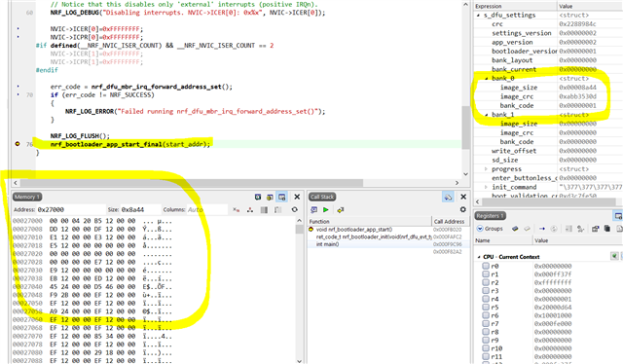The height and width of the screenshot is (364, 623).
Task: Tick the r6 register checkbox
Action: point(486,315)
